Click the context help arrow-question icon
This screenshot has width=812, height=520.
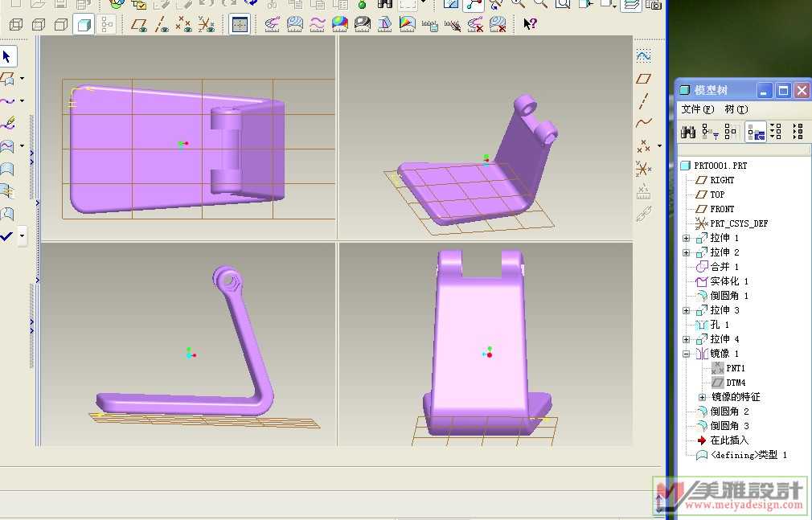point(529,24)
